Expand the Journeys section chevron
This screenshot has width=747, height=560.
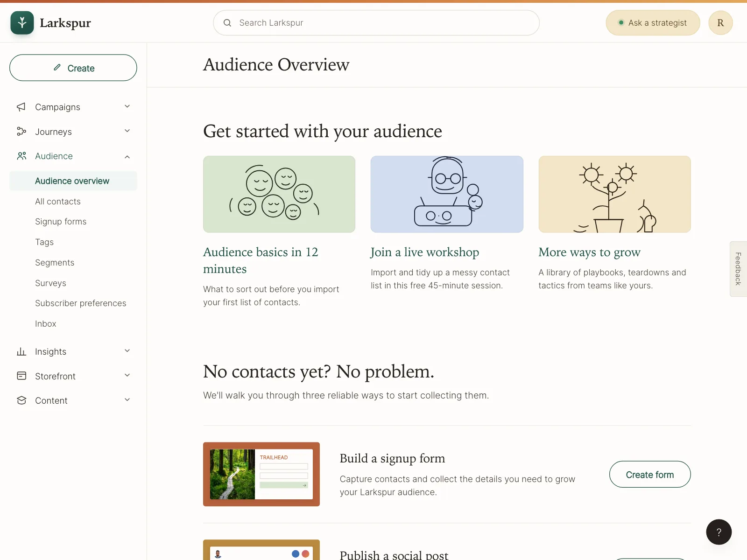pyautogui.click(x=127, y=131)
